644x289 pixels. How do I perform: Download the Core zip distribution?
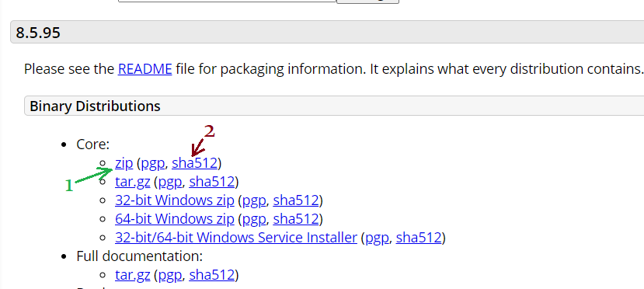(x=124, y=163)
